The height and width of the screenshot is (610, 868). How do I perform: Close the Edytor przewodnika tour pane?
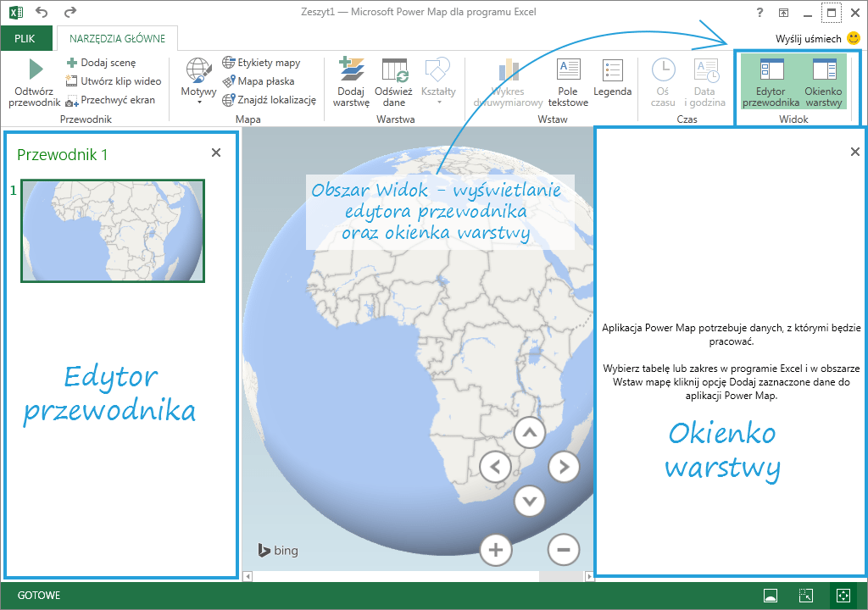215,152
